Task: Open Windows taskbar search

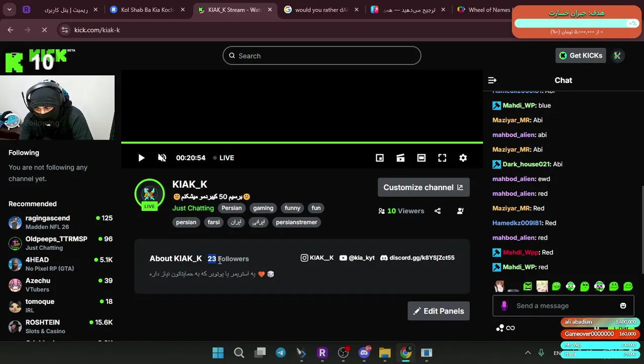Action: pos(239,353)
